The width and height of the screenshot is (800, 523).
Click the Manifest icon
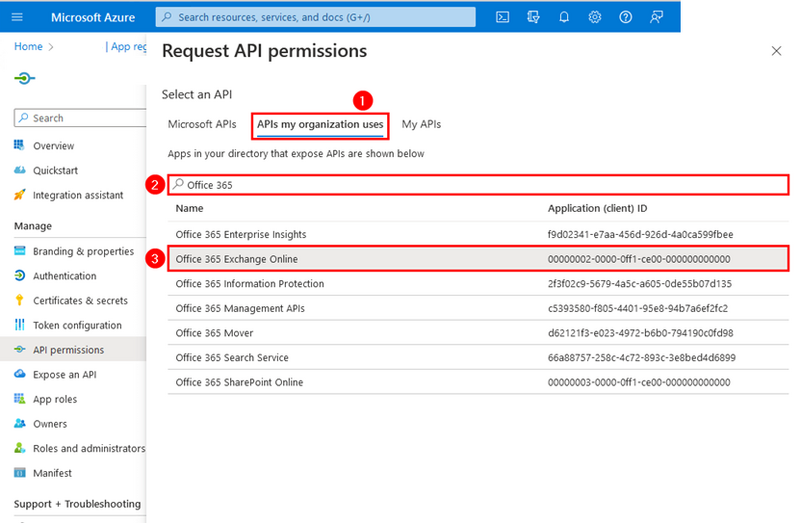pos(19,472)
